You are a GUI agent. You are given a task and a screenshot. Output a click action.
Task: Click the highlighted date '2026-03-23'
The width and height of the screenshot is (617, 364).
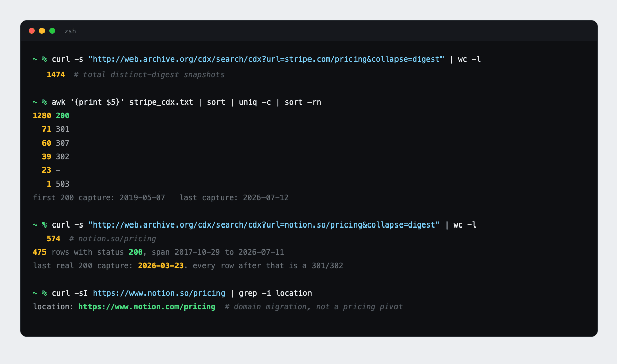[x=161, y=266]
